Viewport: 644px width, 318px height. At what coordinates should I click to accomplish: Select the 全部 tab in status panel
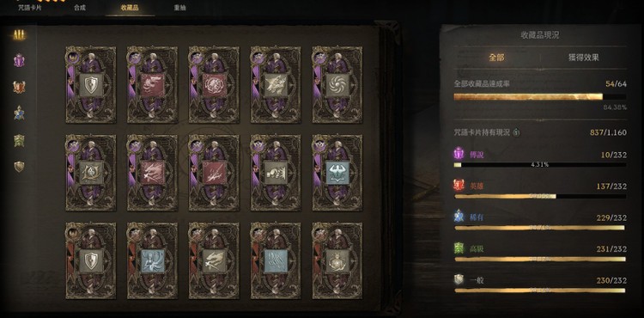(x=496, y=58)
